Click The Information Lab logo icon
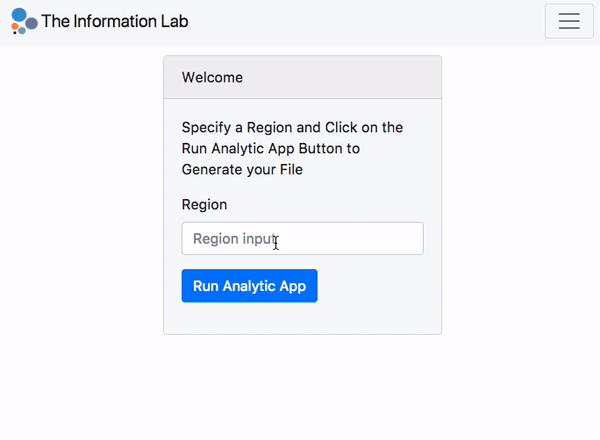Screen dimensions: 600x440 click(24, 21)
